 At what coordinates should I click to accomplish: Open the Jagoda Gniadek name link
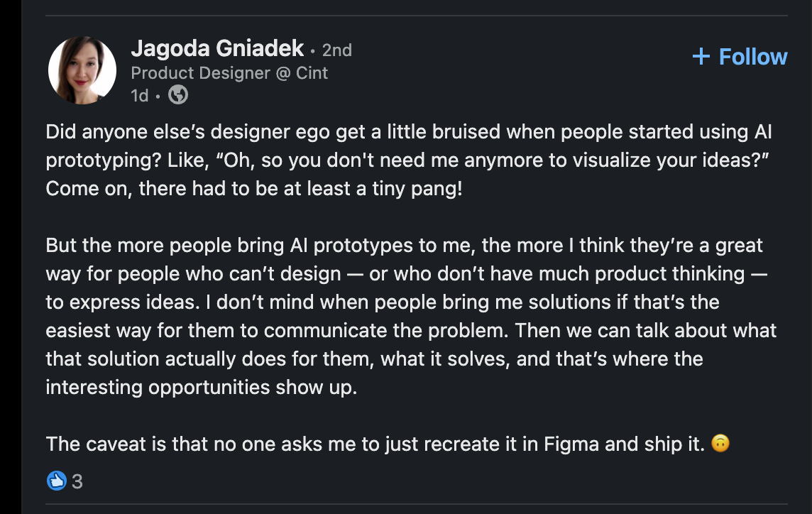pos(217,49)
